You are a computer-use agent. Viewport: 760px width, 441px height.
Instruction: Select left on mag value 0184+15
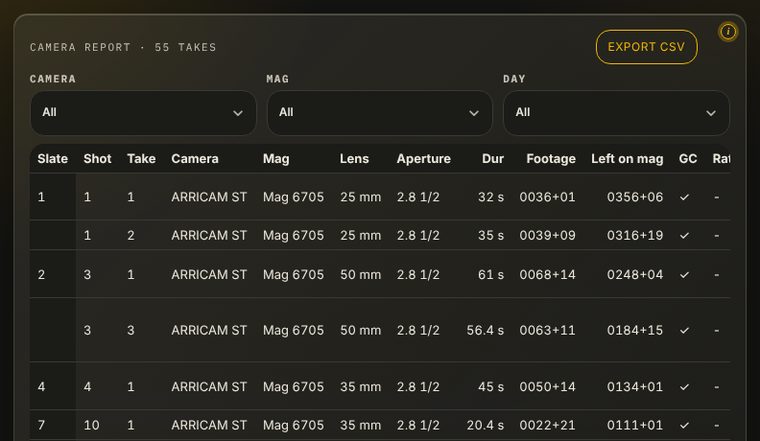tap(635, 331)
